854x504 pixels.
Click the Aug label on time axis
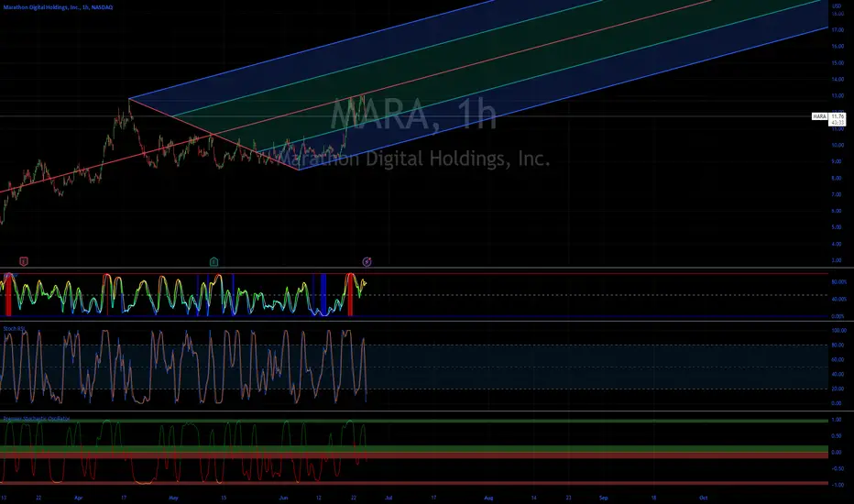488,498
